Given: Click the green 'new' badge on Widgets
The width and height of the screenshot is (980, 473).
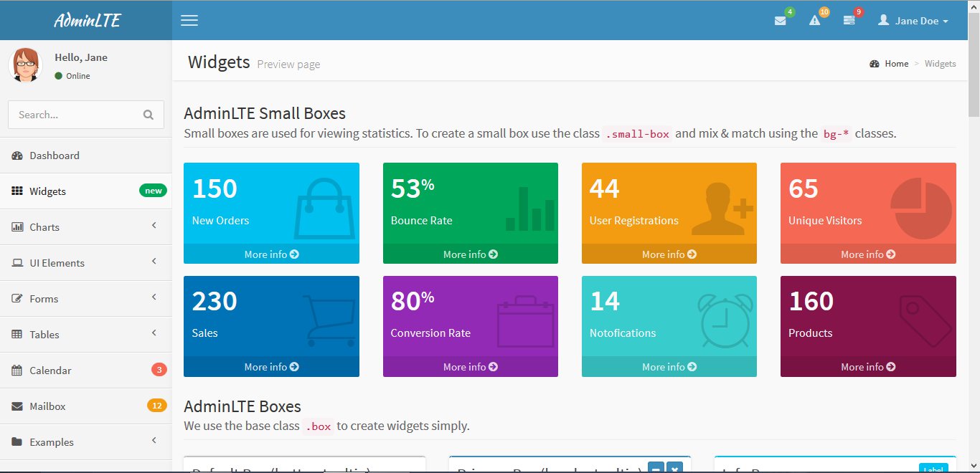Looking at the screenshot, I should [153, 191].
